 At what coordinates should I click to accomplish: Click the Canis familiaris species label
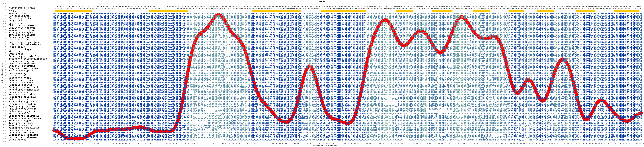[x=20, y=40]
